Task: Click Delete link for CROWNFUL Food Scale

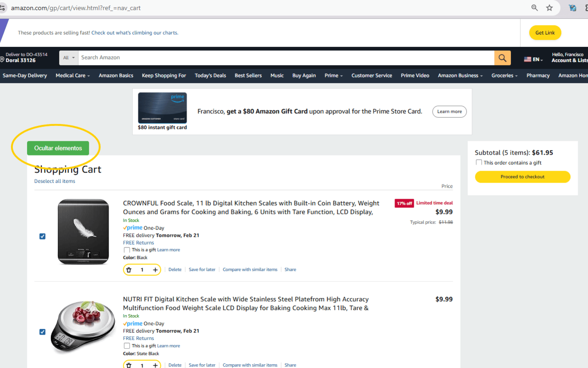Action: pyautogui.click(x=175, y=270)
